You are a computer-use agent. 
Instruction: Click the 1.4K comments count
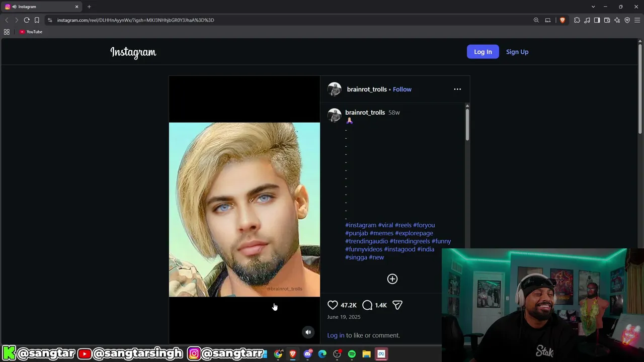tap(381, 305)
